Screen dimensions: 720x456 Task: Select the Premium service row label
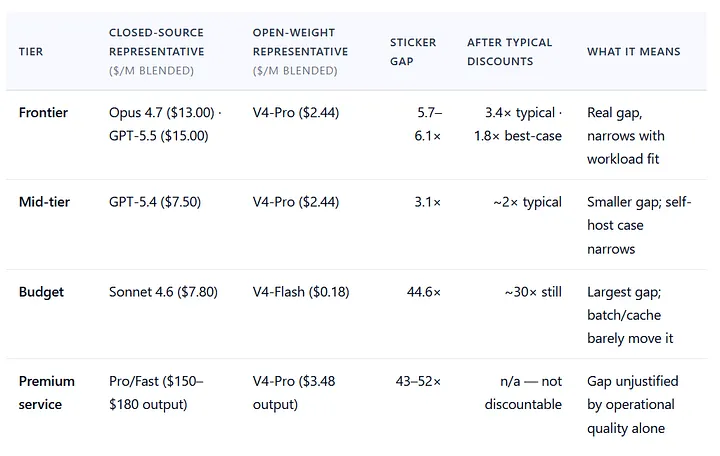tap(46, 393)
